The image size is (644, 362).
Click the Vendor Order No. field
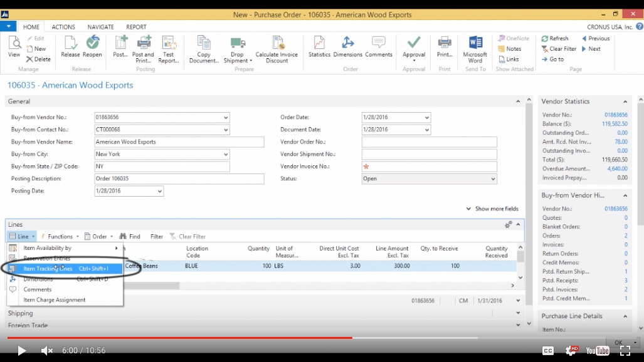click(x=429, y=142)
